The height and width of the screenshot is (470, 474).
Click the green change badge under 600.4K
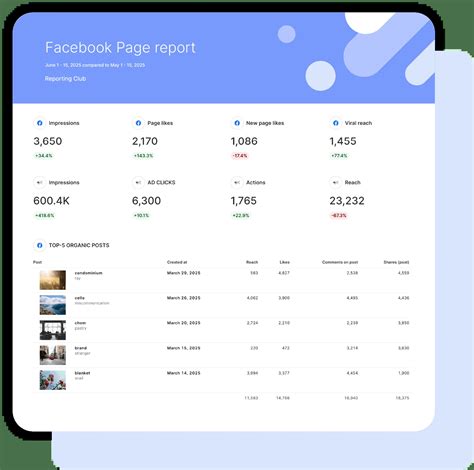tap(45, 215)
